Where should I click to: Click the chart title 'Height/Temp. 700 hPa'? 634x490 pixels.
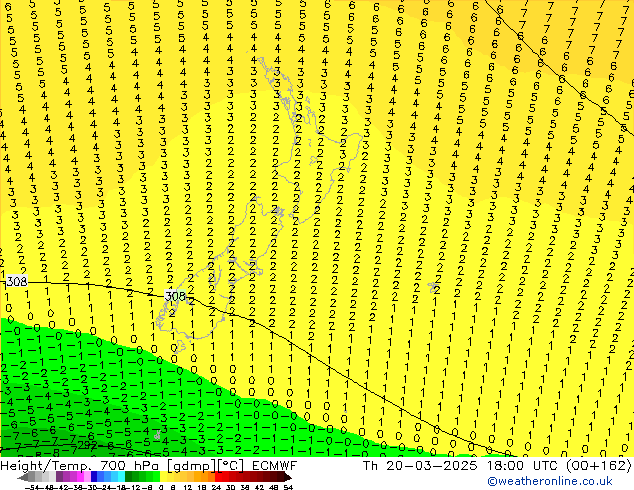pyautogui.click(x=79, y=466)
